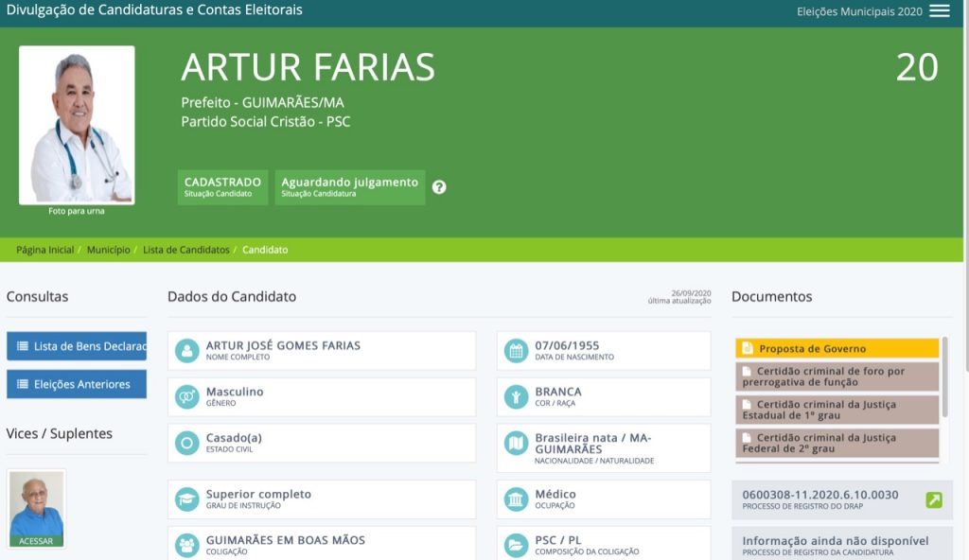The image size is (969, 560).
Task: Click the building icon beside Médico
Action: [516, 499]
